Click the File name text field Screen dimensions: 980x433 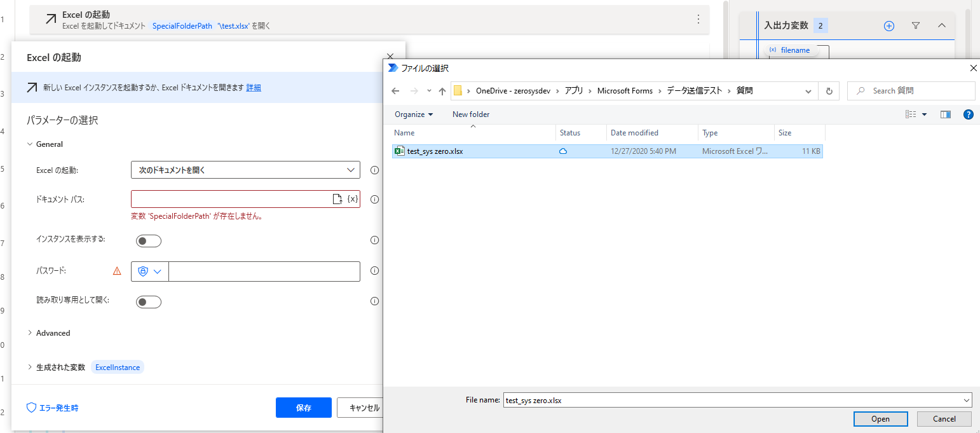tap(732, 401)
